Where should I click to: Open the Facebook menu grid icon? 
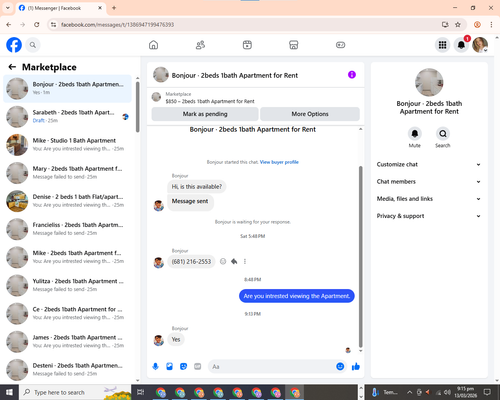point(442,45)
